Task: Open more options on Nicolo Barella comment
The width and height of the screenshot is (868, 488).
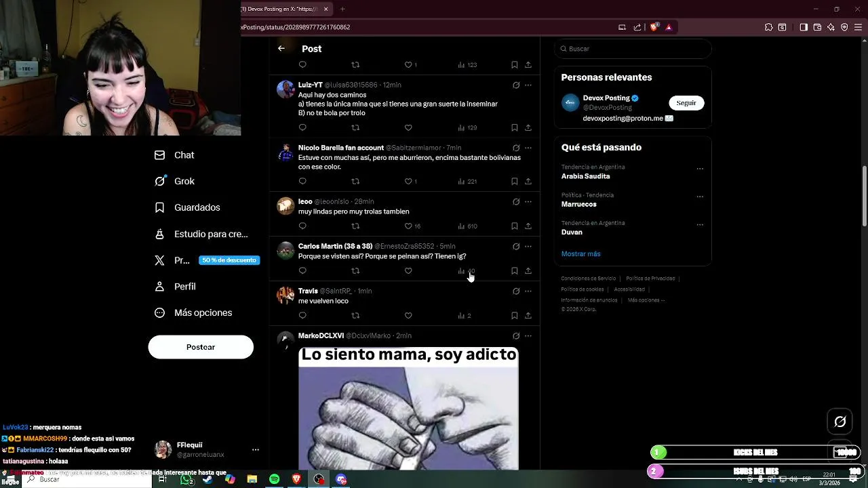Action: [528, 148]
